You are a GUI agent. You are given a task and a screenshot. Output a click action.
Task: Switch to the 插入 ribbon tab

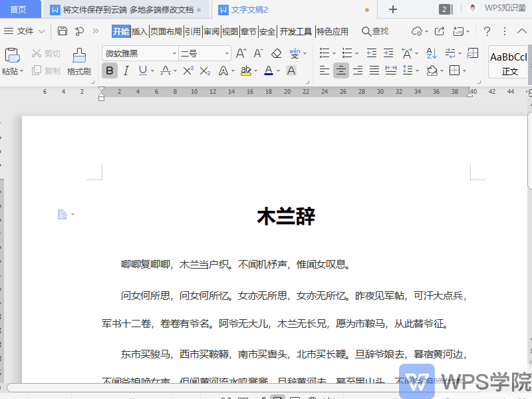click(x=140, y=31)
